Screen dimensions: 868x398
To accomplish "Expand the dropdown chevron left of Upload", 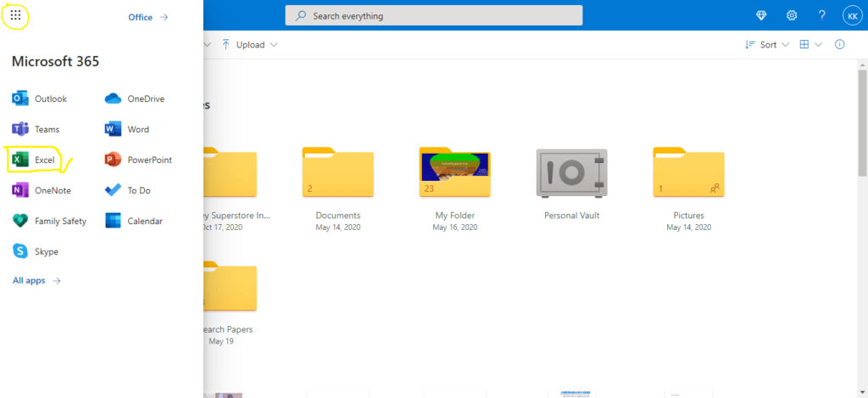I will click(208, 44).
